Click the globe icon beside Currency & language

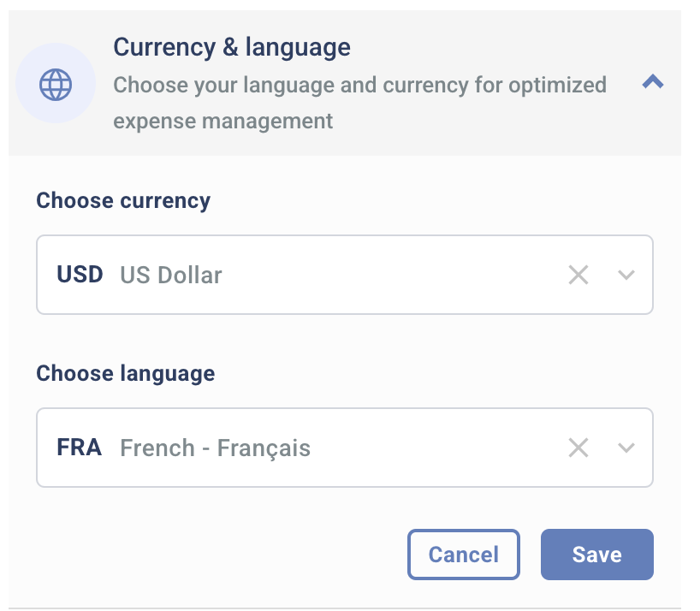click(x=56, y=83)
